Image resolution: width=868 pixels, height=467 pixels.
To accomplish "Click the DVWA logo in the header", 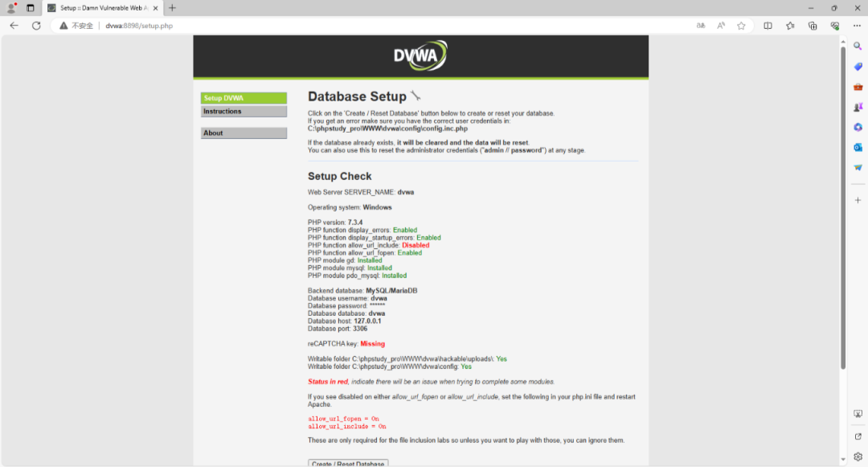I will point(420,55).
